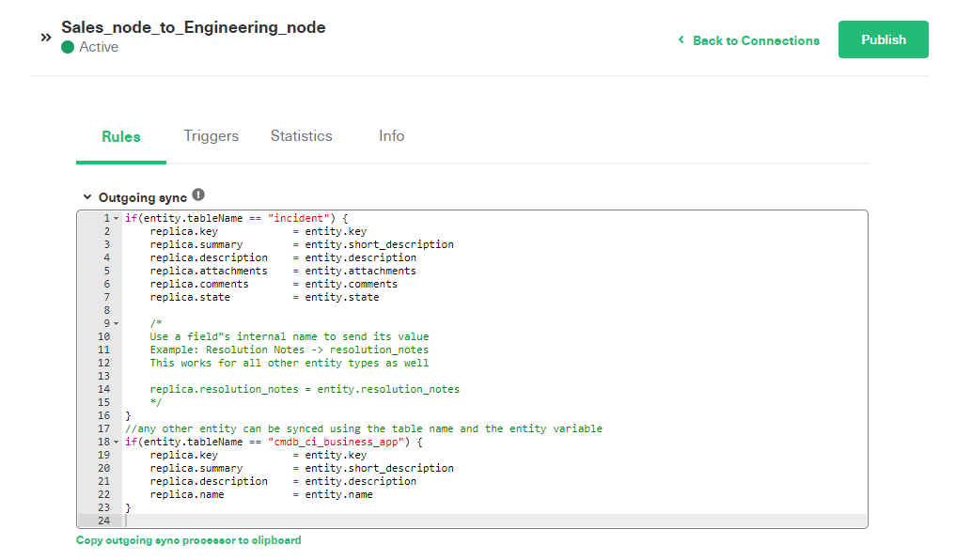The image size is (956, 560).
Task: Fold the comment block at line 9
Action: click(x=116, y=323)
